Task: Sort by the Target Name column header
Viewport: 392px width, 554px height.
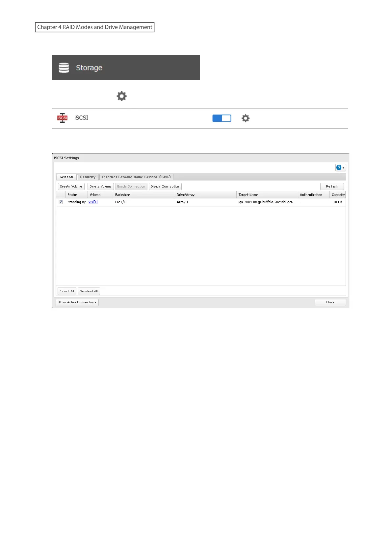Action: (267, 195)
